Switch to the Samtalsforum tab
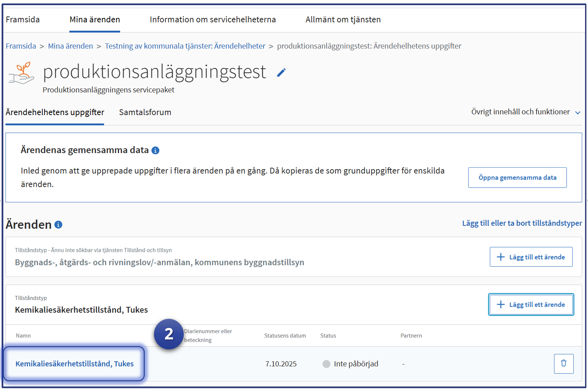The image size is (588, 392). click(145, 112)
